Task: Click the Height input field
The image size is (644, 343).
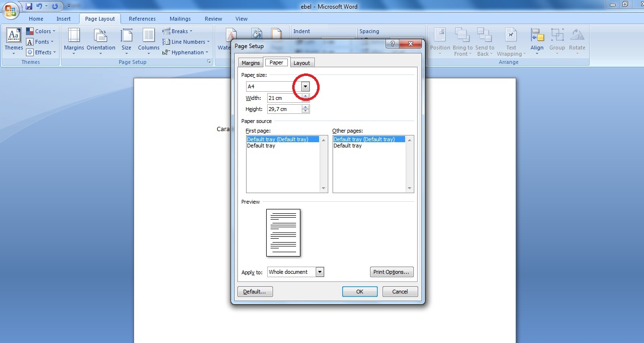Action: [285, 109]
